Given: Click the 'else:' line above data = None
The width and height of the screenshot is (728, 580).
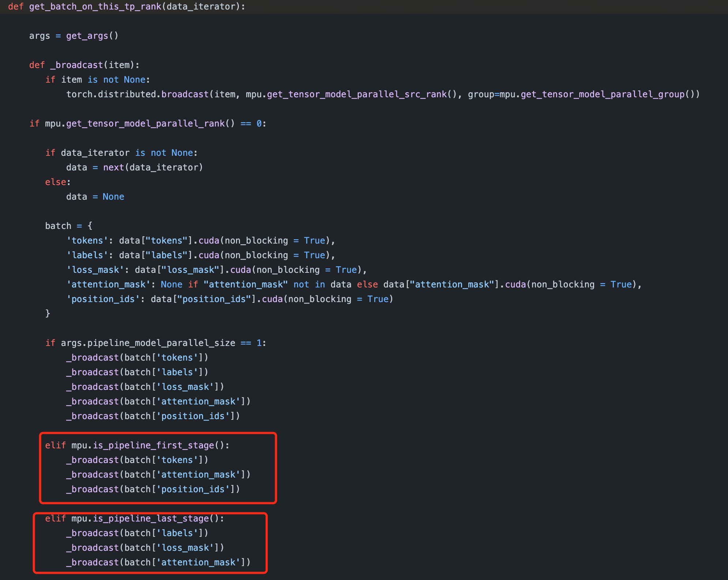Looking at the screenshot, I should 58,182.
